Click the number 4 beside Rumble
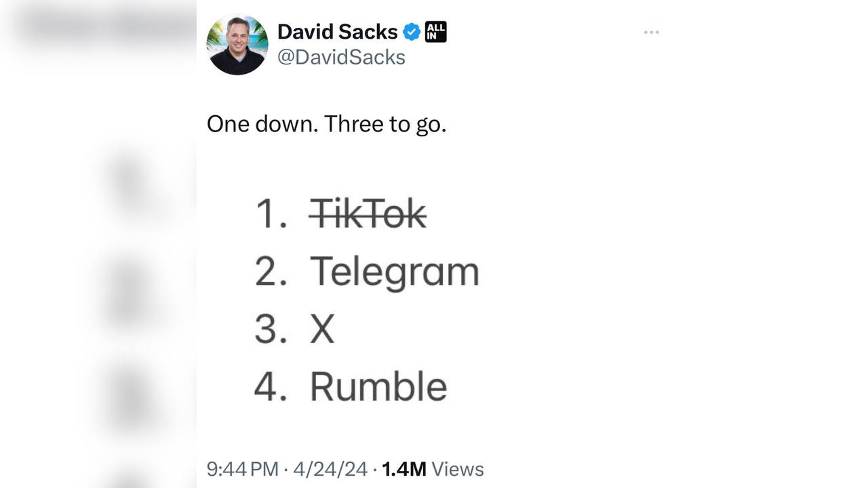The height and width of the screenshot is (488, 868). 271,387
